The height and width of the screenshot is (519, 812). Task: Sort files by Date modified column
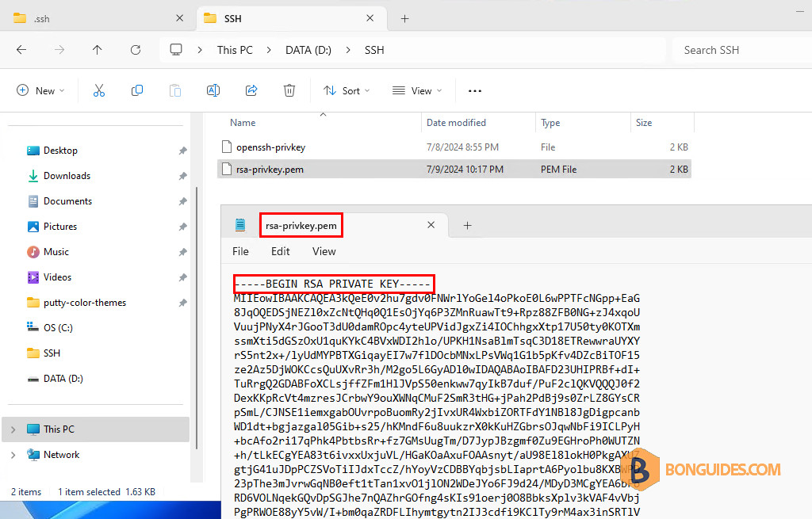click(x=478, y=123)
